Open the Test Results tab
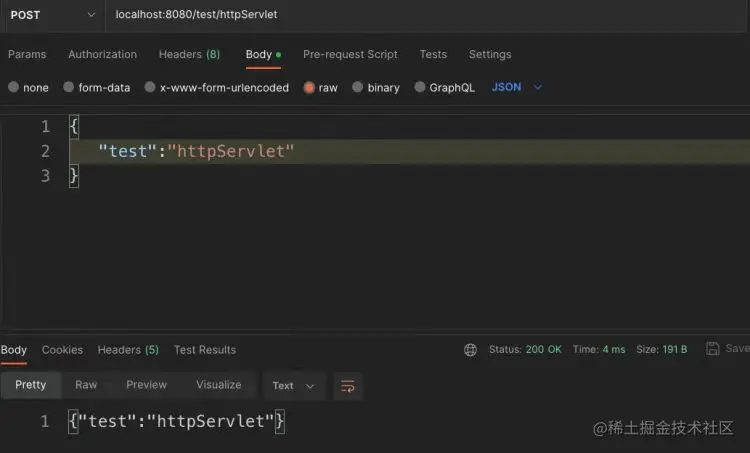 [205, 350]
